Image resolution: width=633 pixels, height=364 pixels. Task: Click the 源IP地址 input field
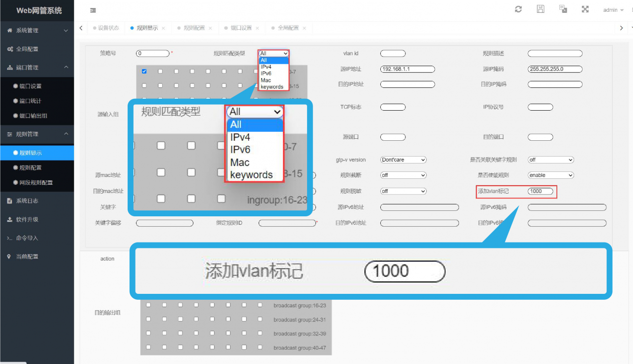point(407,69)
